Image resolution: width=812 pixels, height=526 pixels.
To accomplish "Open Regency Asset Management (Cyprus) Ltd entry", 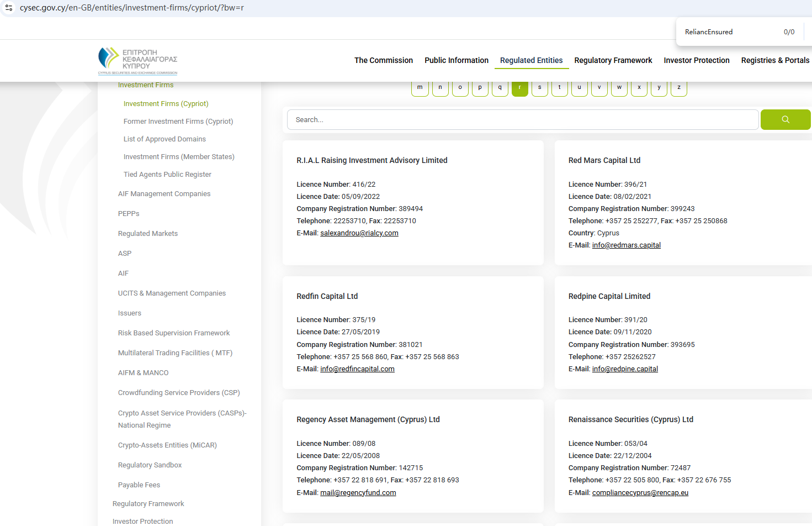I will click(x=368, y=419).
